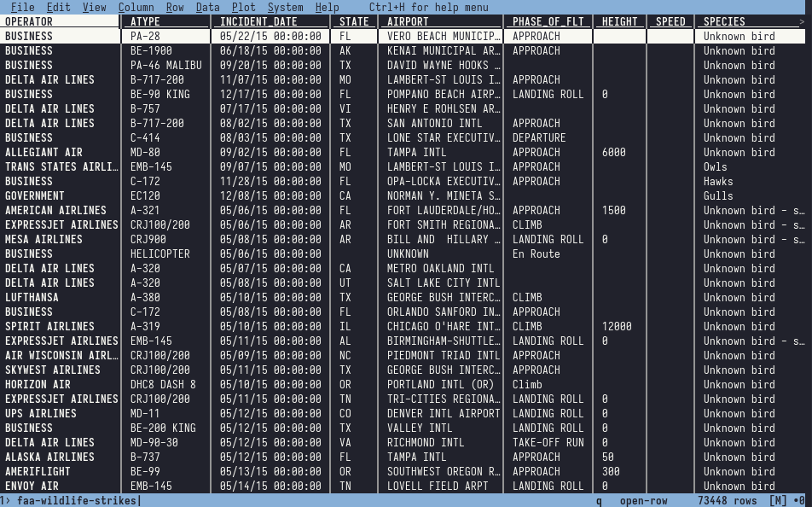
Task: Select the INCIDENT_DATE column header
Action: (258, 22)
